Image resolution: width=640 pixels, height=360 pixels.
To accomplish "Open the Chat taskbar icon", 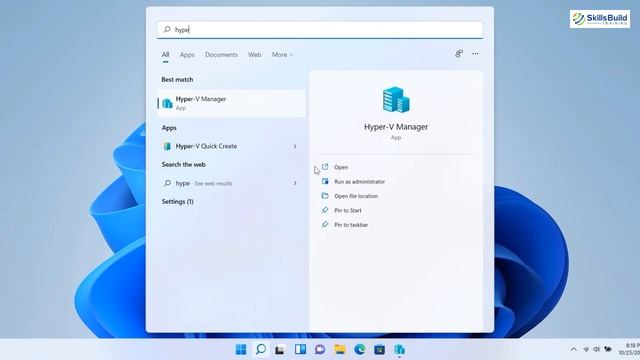I will click(320, 349).
